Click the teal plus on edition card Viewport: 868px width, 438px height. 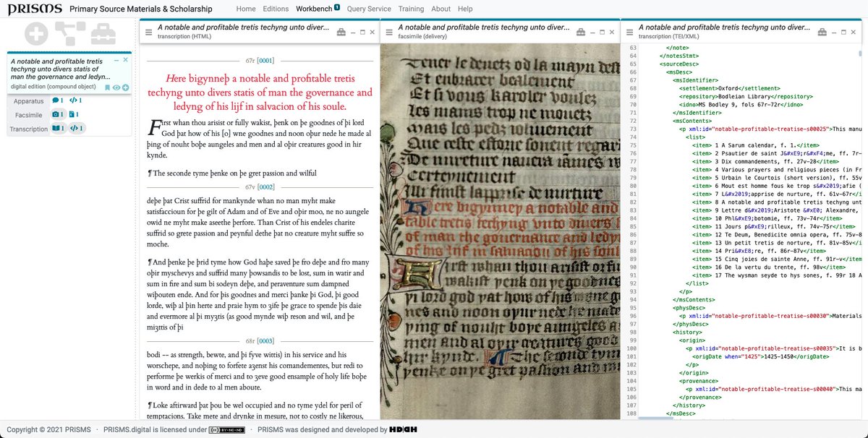125,87
